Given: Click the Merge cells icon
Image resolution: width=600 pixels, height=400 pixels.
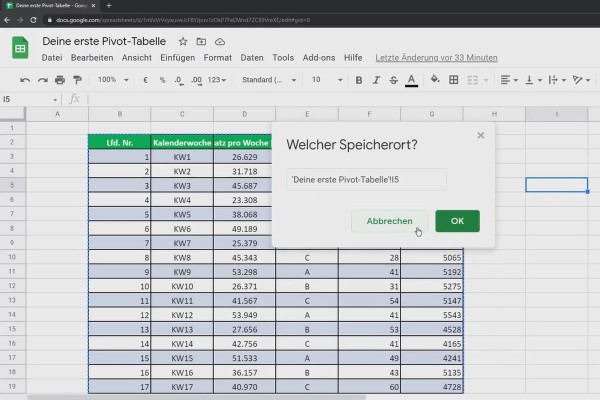Looking at the screenshot, I should [x=473, y=80].
